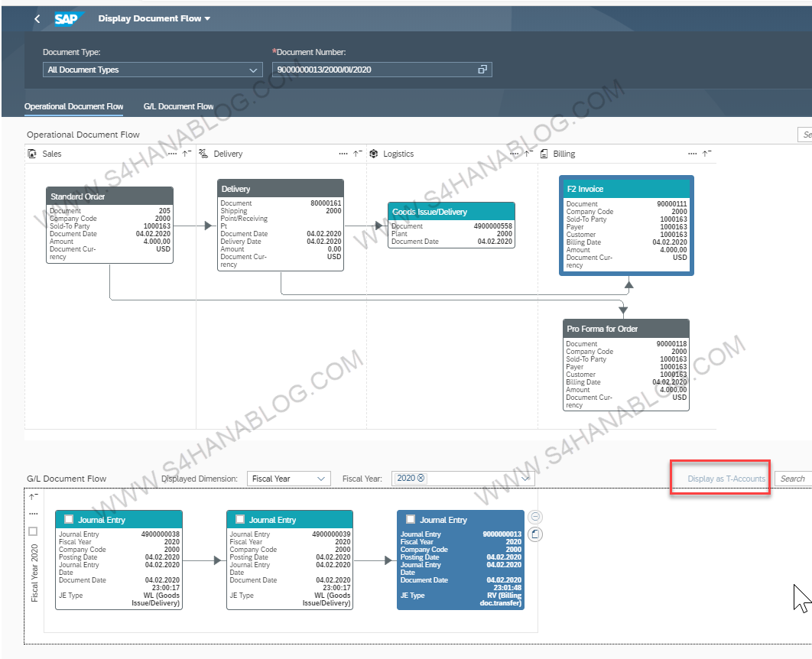Open the Display Document Flow title menu

pos(207,19)
